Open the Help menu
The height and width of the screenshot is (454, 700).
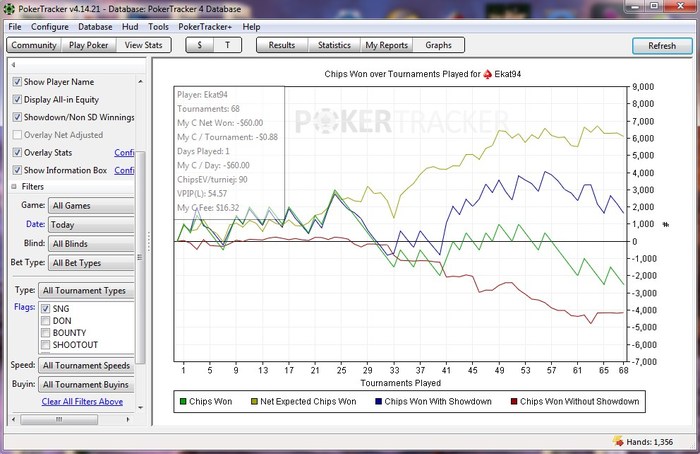[251, 27]
